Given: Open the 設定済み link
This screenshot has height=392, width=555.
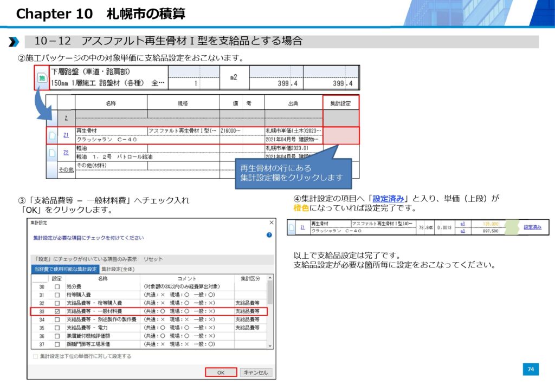Looking at the screenshot, I should click(532, 227).
